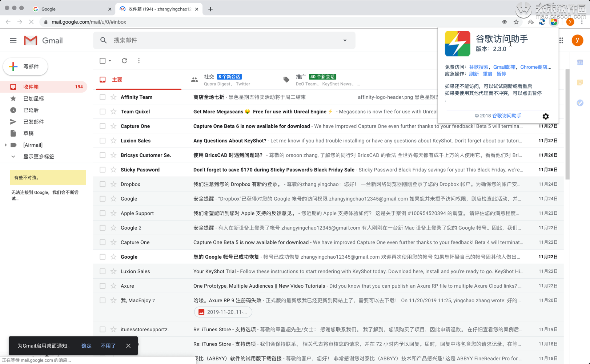Switch to the Social tab
Screen dimensions: 590x364
click(227, 80)
